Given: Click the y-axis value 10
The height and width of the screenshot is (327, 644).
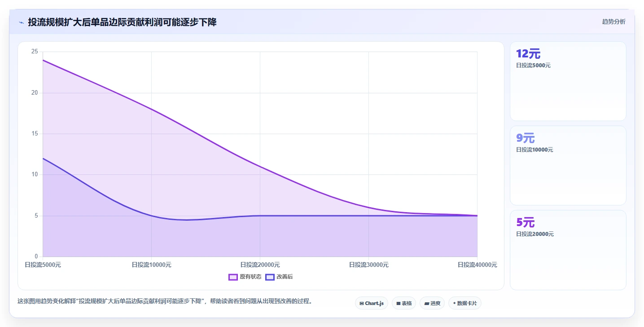Looking at the screenshot, I should coord(35,174).
